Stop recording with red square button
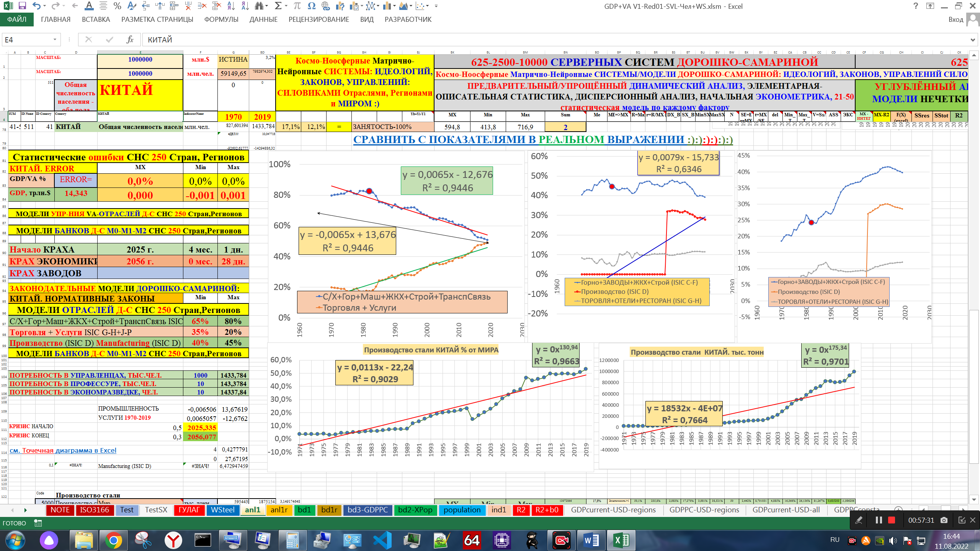 [x=892, y=520]
